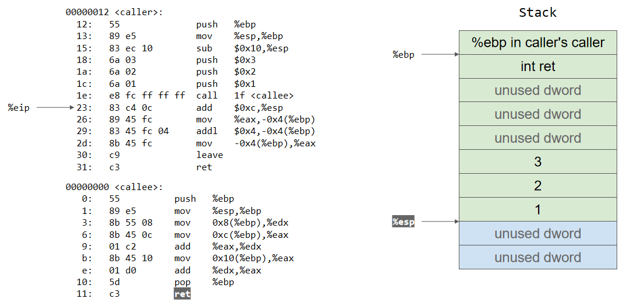Click the "call 1f <callee>" instruction line
The height and width of the screenshot is (302, 644).
click(245, 96)
